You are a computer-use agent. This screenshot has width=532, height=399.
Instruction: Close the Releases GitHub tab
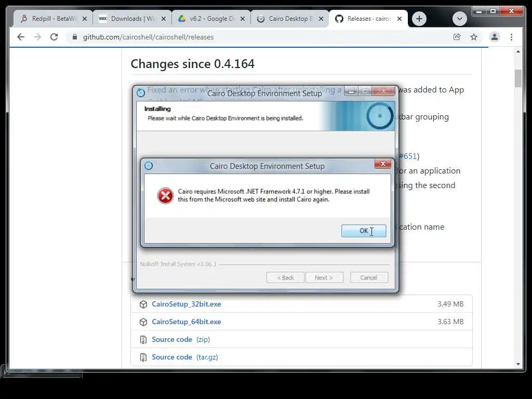[x=400, y=19]
